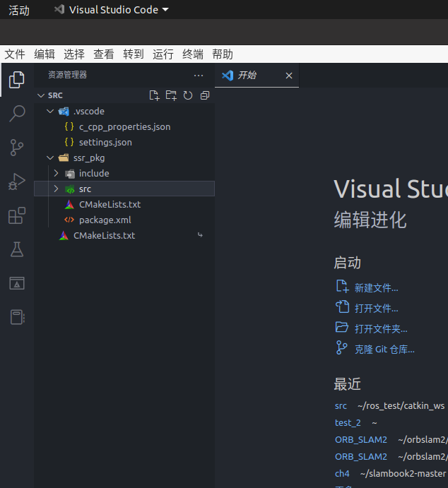
Task: Click the 克隆 Git 仓库... link
Action: (384, 349)
